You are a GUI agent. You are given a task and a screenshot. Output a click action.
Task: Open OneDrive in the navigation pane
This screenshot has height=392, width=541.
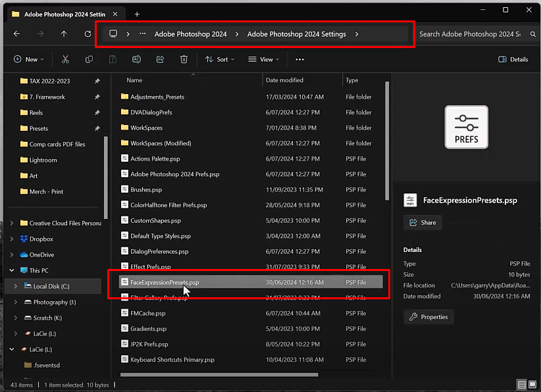(x=41, y=255)
